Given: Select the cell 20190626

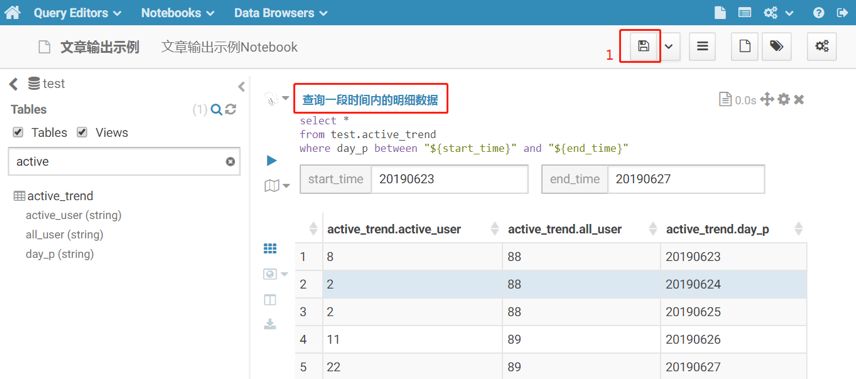Looking at the screenshot, I should tap(733, 340).
